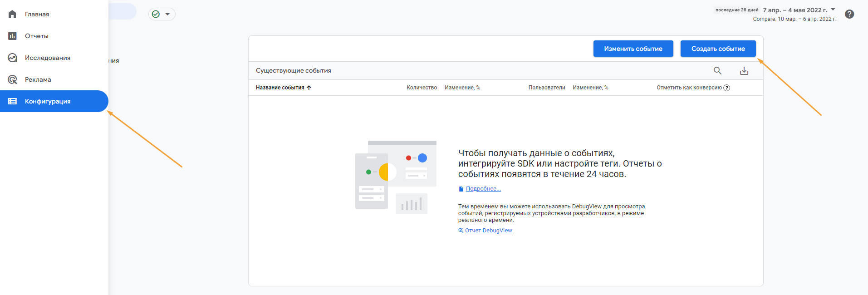Show tooltip for Отметить как конверсию
Screen dimensions: 868x295
(x=726, y=88)
